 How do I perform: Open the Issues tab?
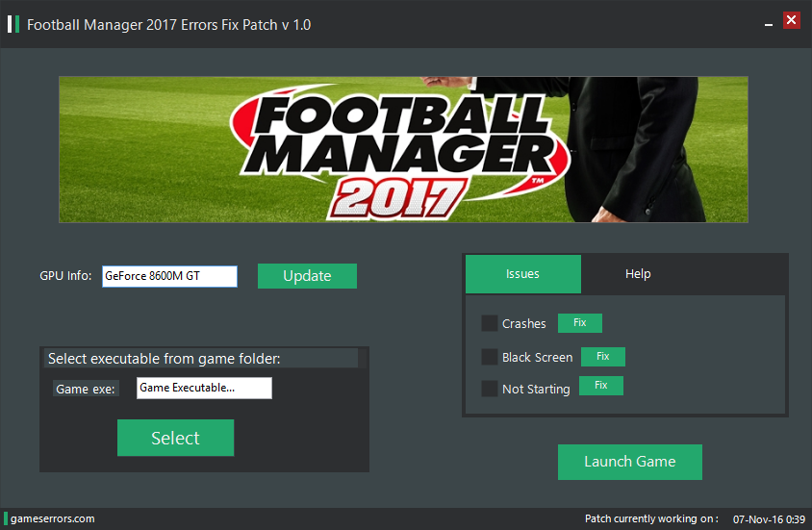[x=523, y=274]
